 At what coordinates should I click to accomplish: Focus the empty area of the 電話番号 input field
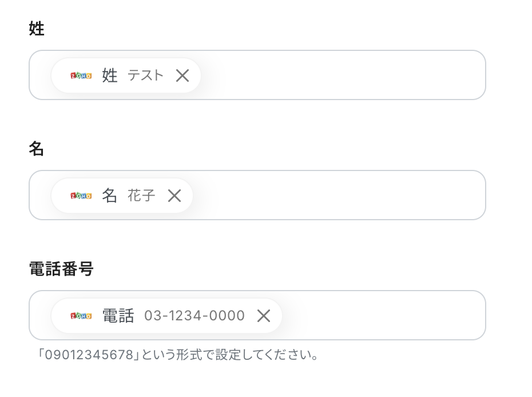[383, 316]
